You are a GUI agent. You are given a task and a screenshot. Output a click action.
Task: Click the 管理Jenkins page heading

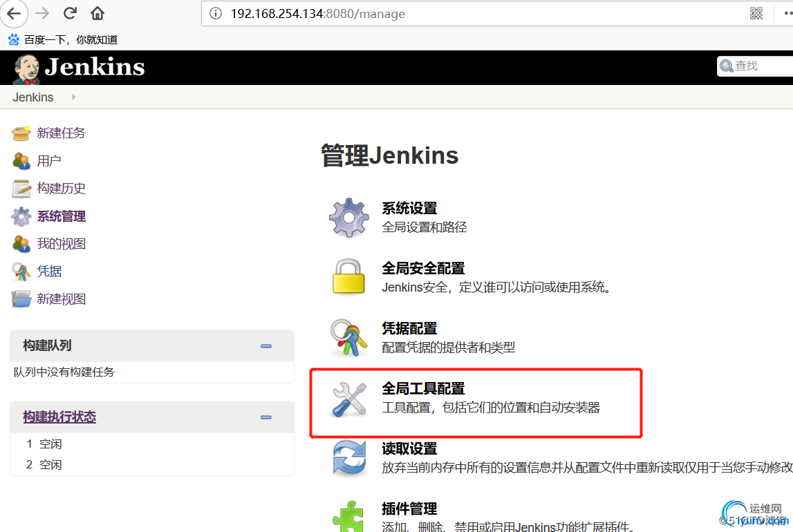tap(390, 155)
